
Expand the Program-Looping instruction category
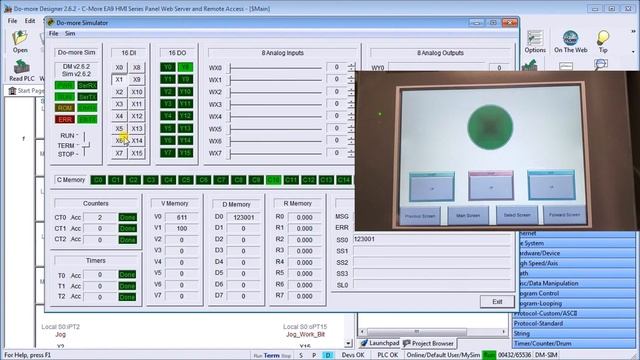[x=575, y=303]
